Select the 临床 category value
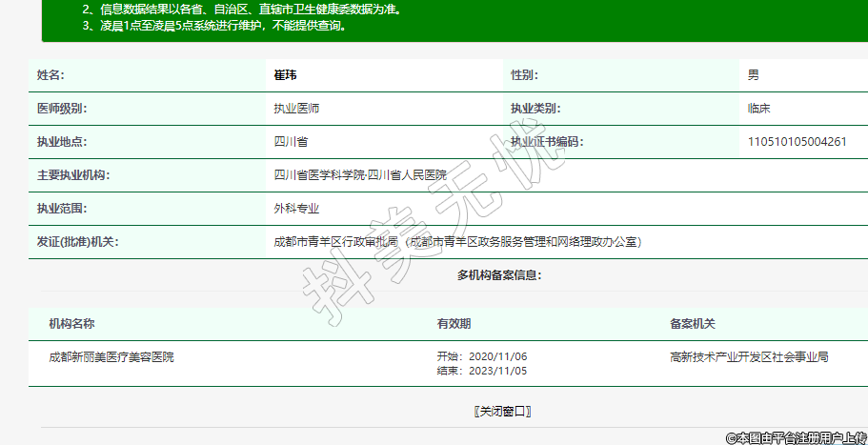Screen dimensions: 868x445 pyautogui.click(x=759, y=109)
